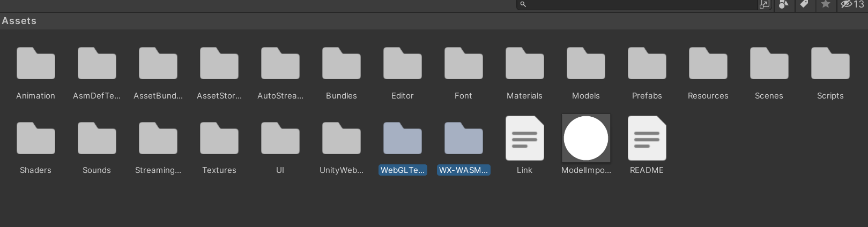Screen dimensions: 868x227
Task: Open the search-by-type filter icon
Action: pyautogui.click(x=784, y=4)
